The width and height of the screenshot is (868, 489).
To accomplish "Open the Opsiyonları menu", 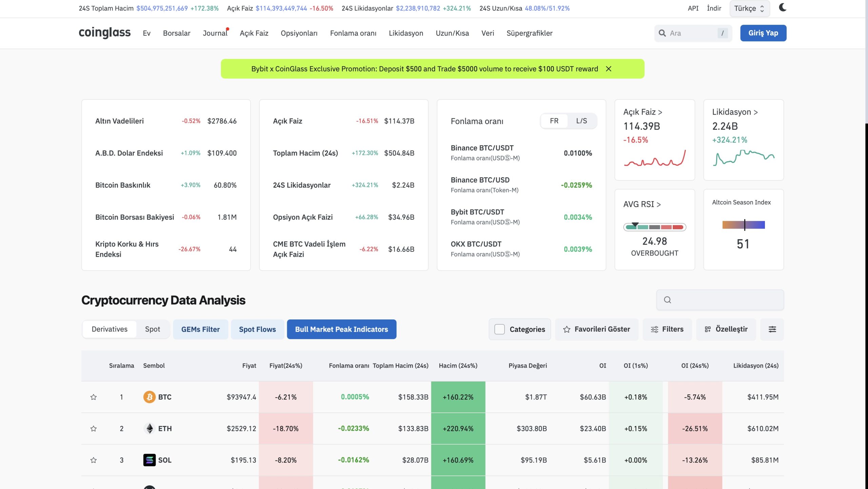I will click(x=299, y=33).
